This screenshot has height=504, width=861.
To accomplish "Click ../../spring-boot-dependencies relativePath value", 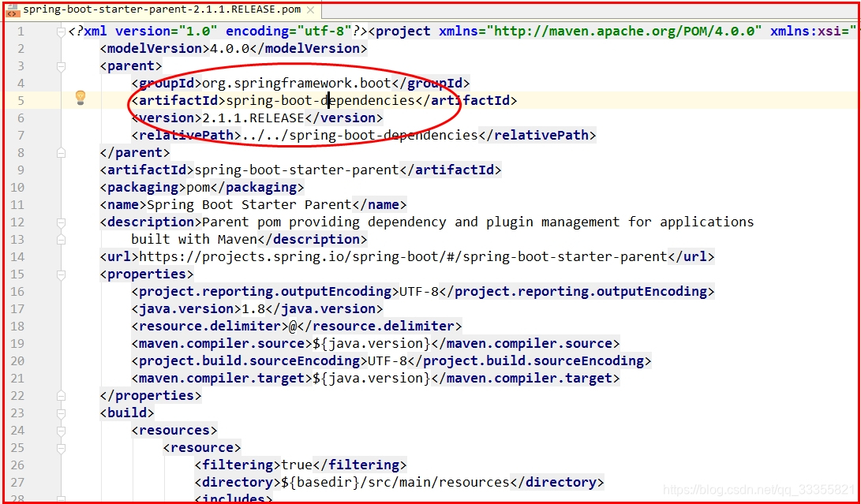I will (x=360, y=135).
